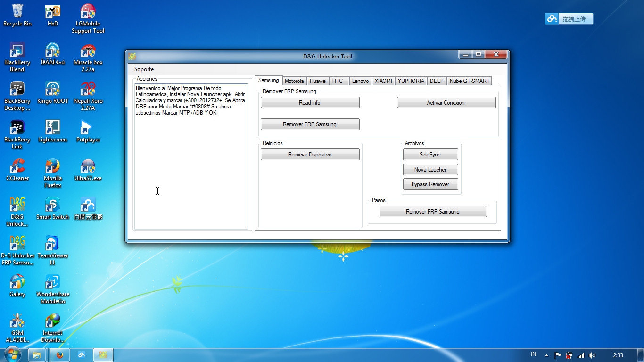Viewport: 644px width, 362px height.
Task: Select the GSM ALADDI... desktop icon
Action: tap(17, 328)
